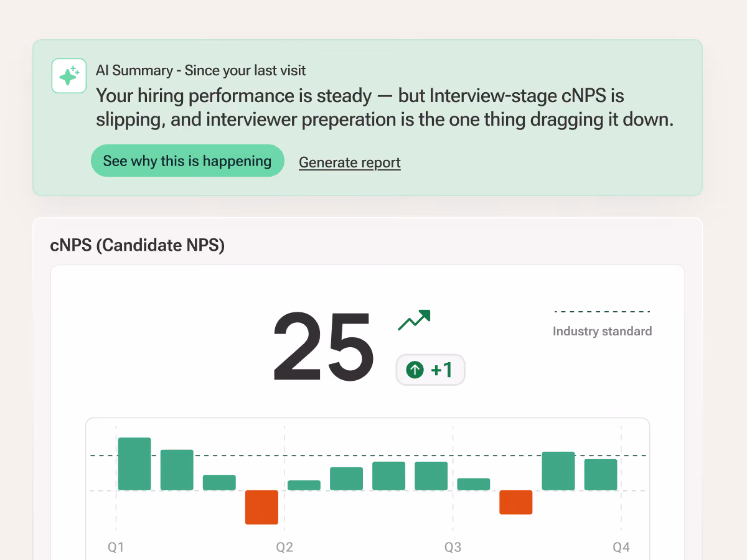
Task: Open the Generate report link
Action: tap(350, 162)
